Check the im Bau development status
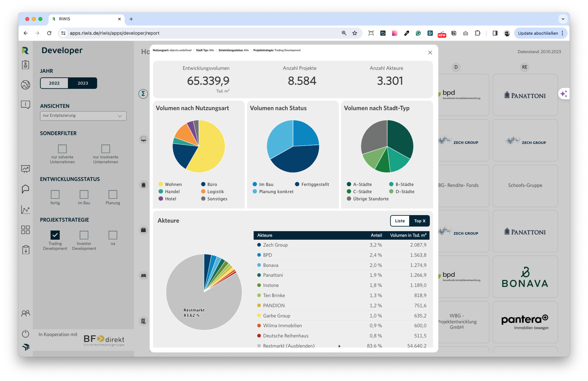Viewport: 588px width, 381px height. 84,194
